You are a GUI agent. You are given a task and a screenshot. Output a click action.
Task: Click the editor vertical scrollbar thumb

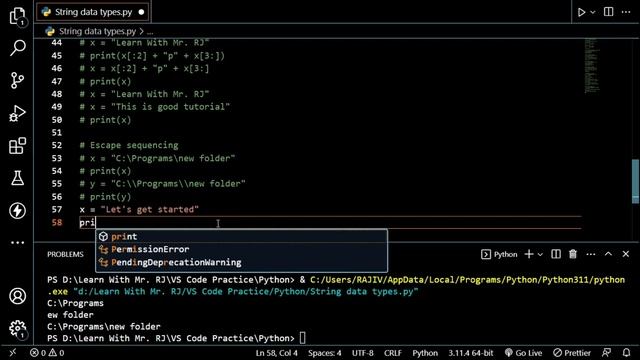pos(635,181)
